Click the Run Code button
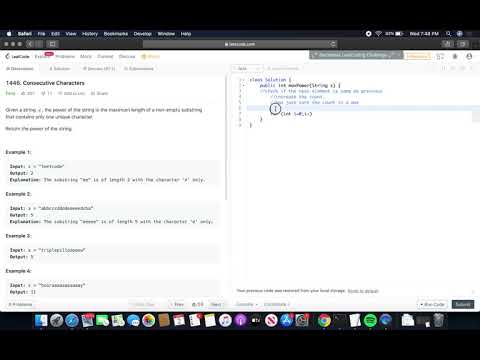The height and width of the screenshot is (360, 480). point(432,304)
